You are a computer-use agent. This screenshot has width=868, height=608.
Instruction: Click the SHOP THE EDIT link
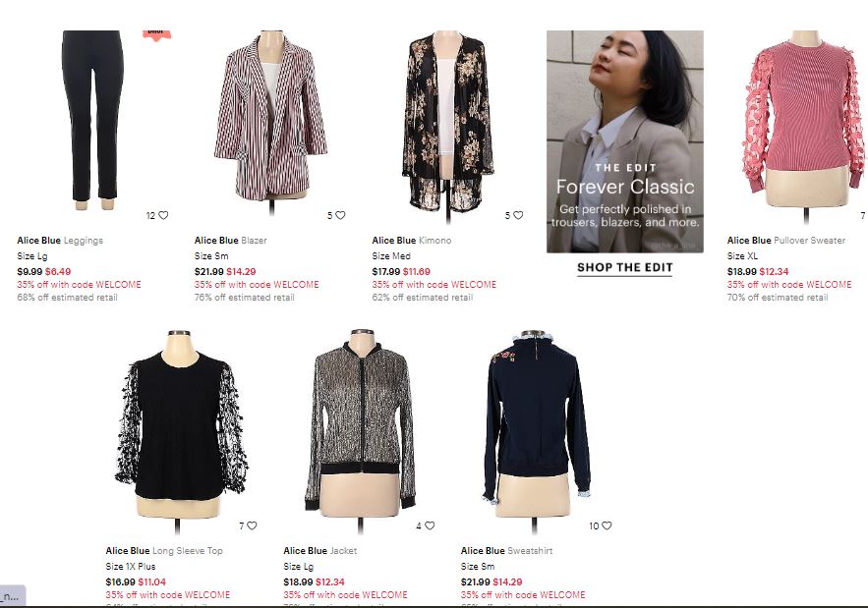tap(625, 268)
